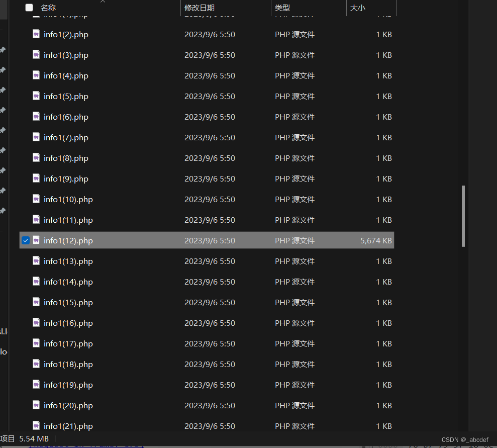Viewport: 497px width, 448px height.
Task: Click the PHP file icon of info1(18).php
Action: coord(36,364)
